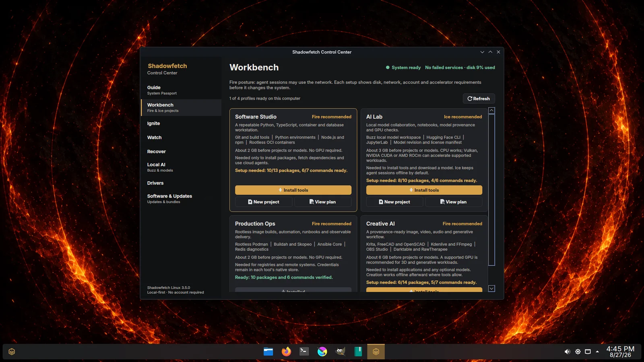
Task: Click "Setup needed: 6/14 packages" status
Action: 421,282
